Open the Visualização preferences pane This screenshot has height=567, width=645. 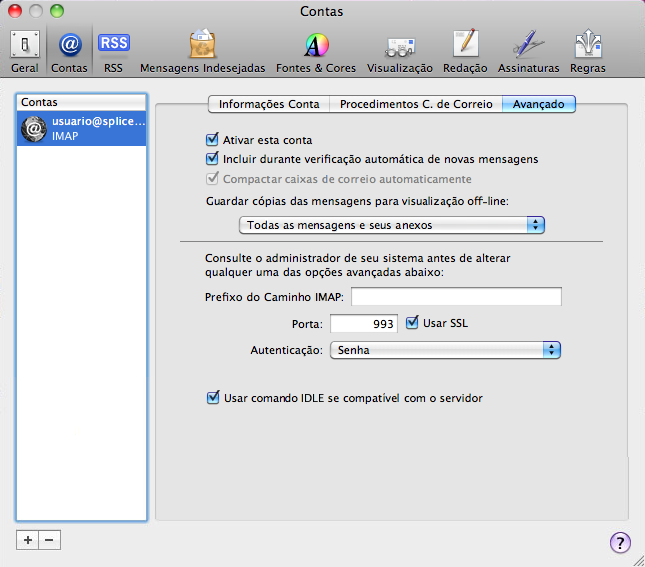tap(400, 52)
